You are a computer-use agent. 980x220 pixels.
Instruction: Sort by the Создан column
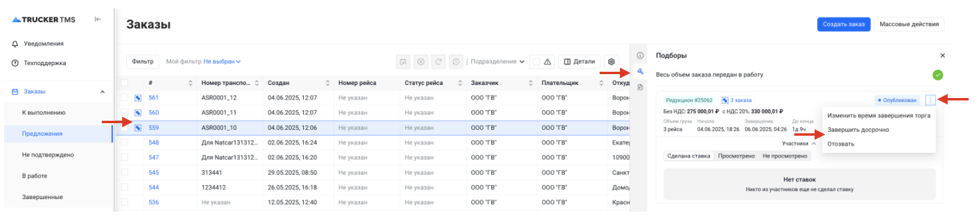(x=328, y=82)
